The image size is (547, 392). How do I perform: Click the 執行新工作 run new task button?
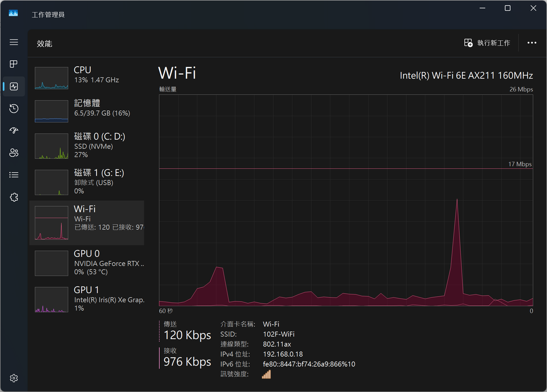[x=487, y=43]
